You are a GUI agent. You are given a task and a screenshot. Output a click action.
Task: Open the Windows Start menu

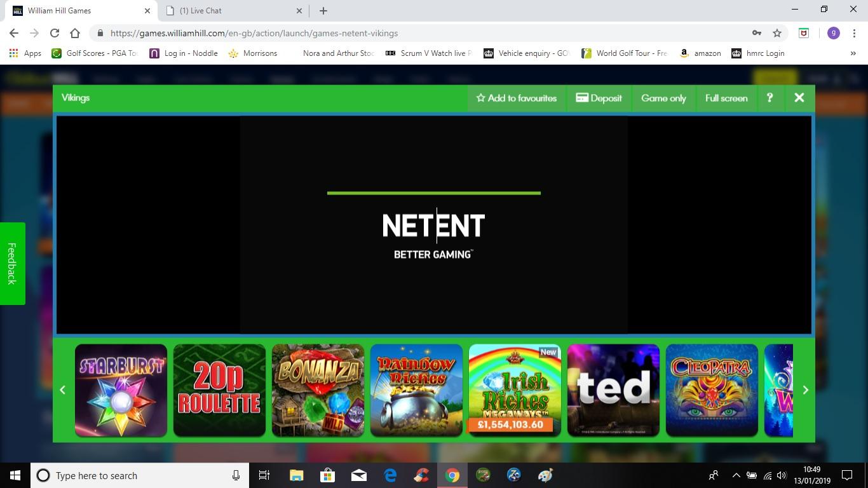(15, 475)
